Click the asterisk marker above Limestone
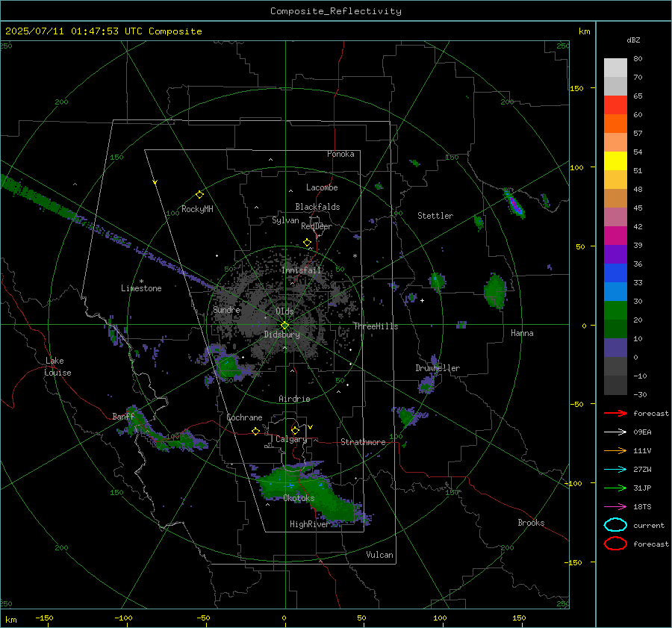 tap(141, 282)
